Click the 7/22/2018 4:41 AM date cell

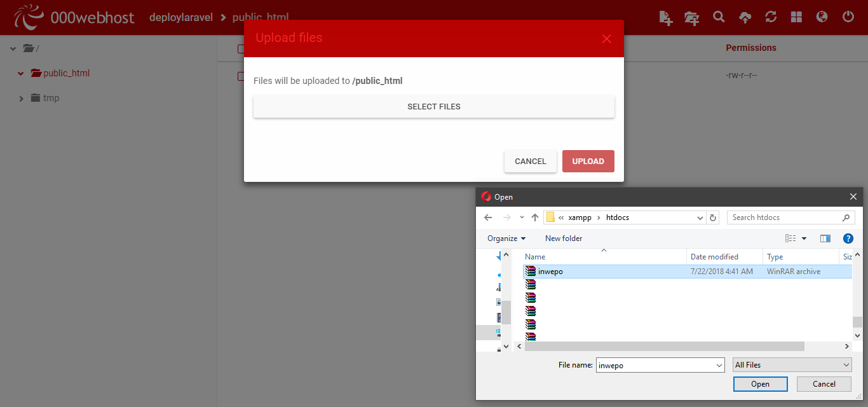[x=721, y=272]
